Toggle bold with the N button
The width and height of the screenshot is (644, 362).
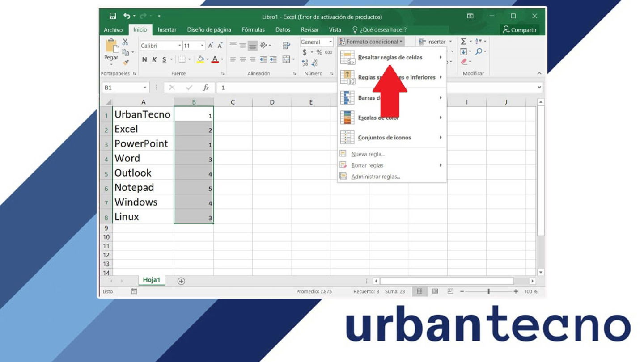coord(144,59)
